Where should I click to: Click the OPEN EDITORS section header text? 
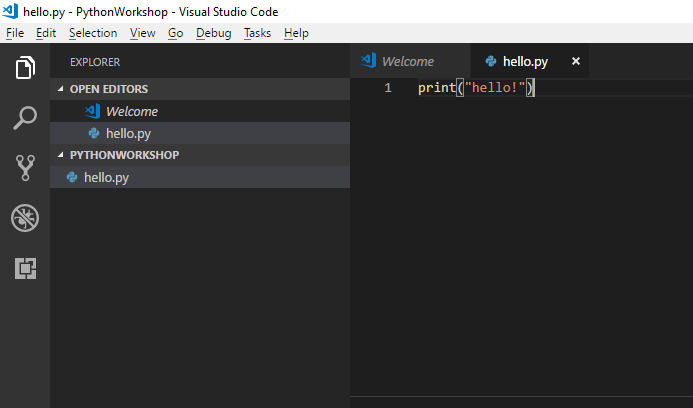tap(109, 89)
